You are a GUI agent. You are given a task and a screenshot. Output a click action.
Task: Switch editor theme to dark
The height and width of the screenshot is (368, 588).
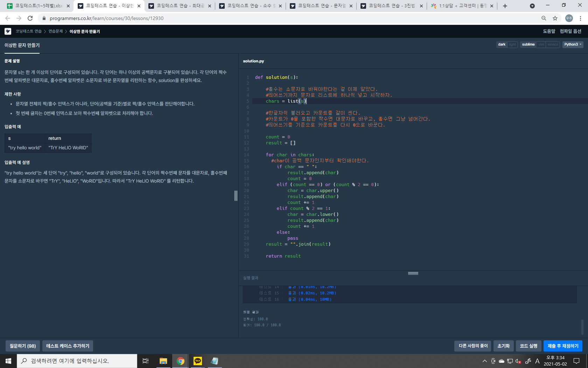502,45
